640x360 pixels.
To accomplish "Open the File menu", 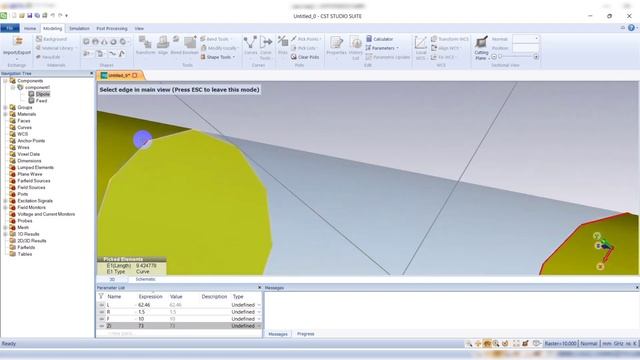I will pyautogui.click(x=10, y=28).
